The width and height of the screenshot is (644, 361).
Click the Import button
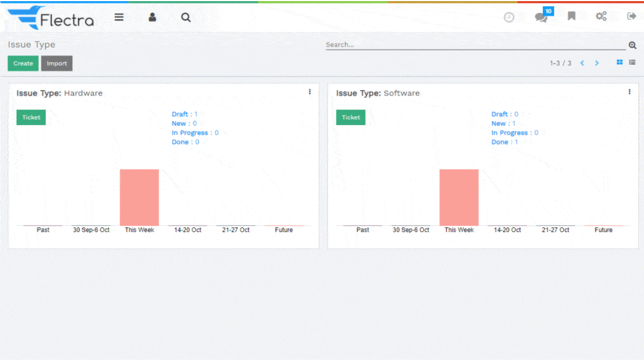click(57, 64)
